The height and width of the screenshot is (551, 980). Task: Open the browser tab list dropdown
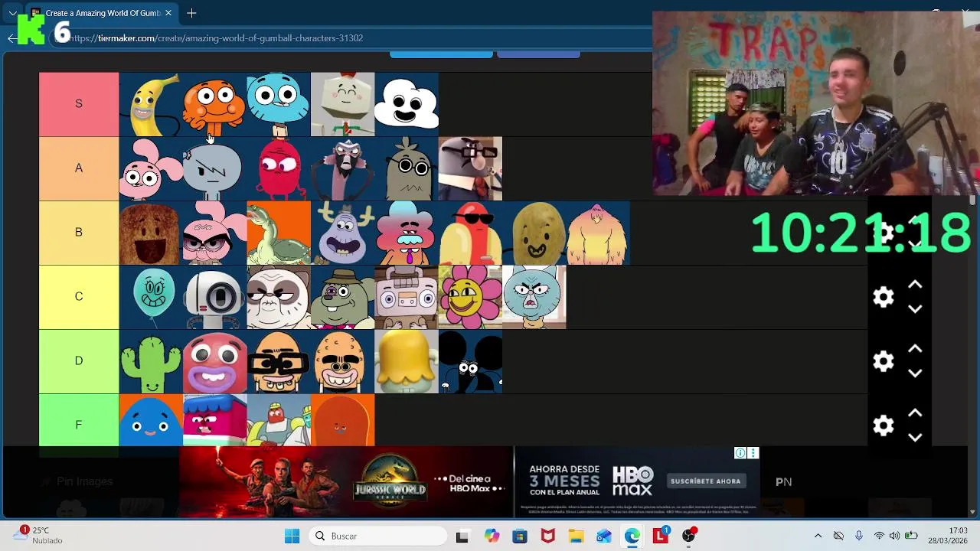[12, 13]
